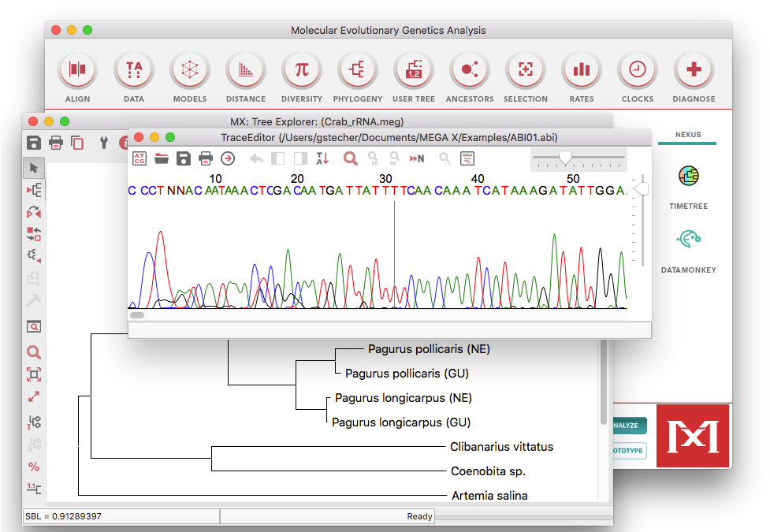
Task: Click the Tree Explorer vertical scrollbar
Action: tap(604, 383)
